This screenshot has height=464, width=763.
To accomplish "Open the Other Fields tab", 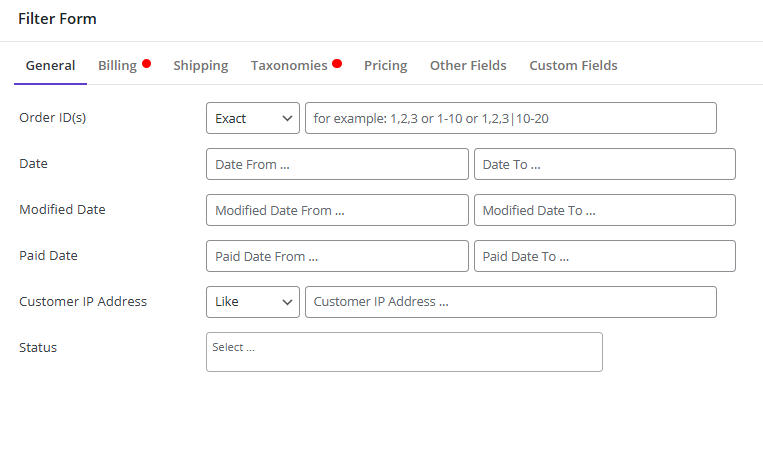I will (x=468, y=65).
